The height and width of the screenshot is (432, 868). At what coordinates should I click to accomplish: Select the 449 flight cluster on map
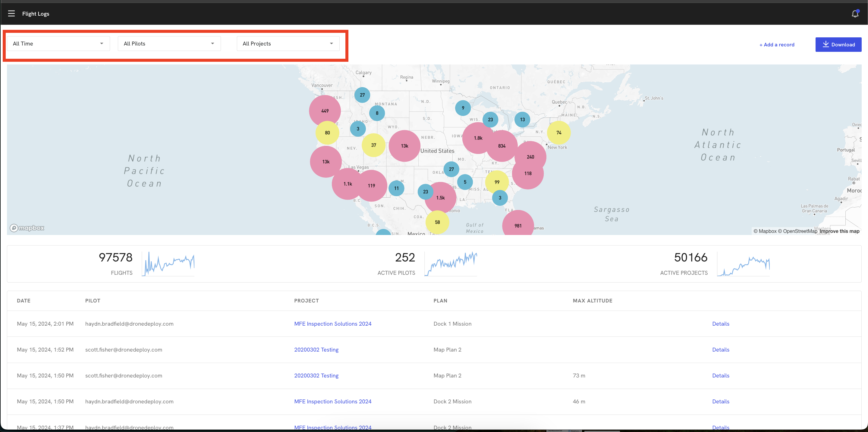325,111
